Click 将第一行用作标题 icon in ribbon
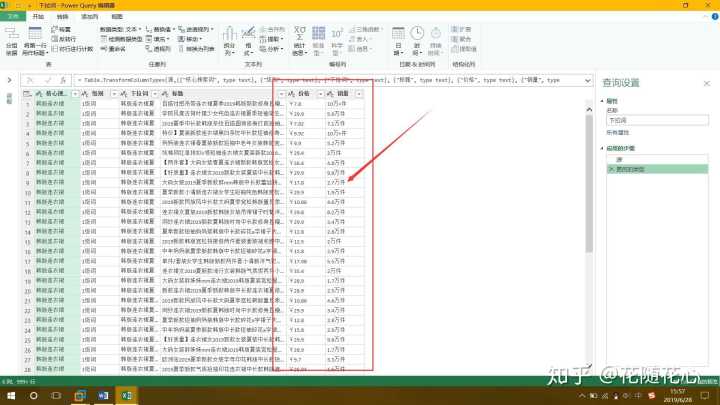Image resolution: width=720 pixels, height=405 pixels. [35, 42]
